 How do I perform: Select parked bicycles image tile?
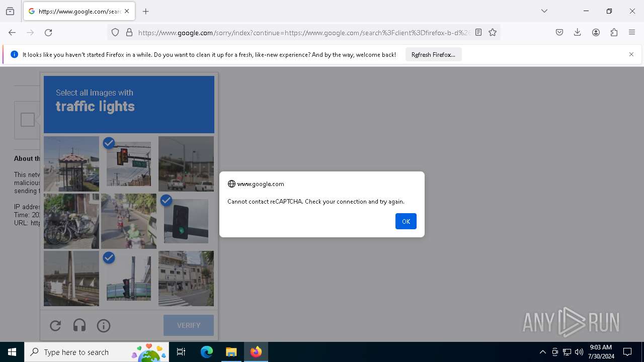(x=71, y=221)
